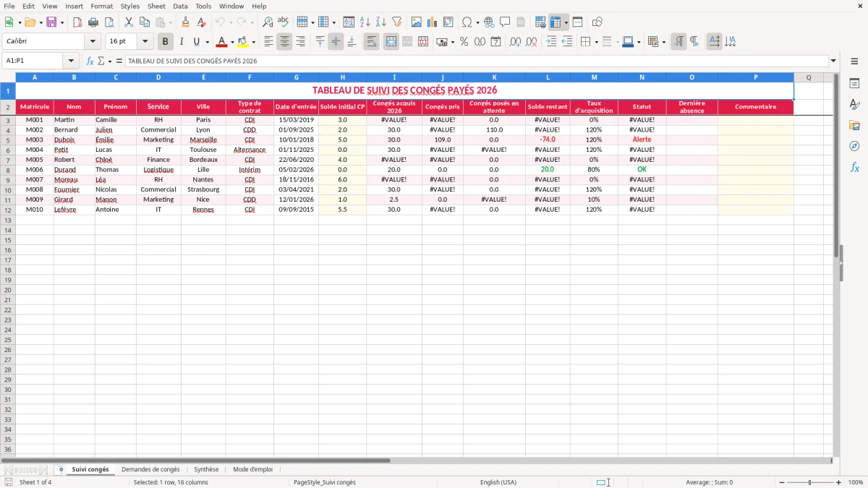This screenshot has height=488, width=868.
Task: Insert an image
Action: (417, 22)
